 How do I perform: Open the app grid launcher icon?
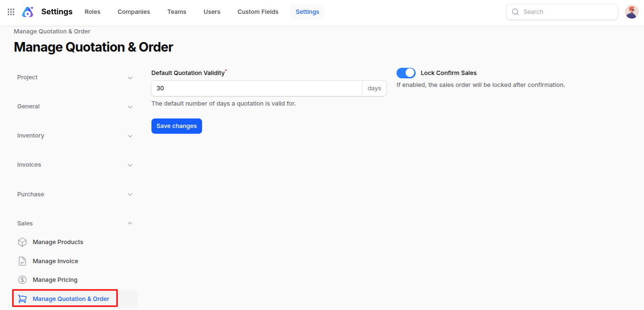pos(11,11)
